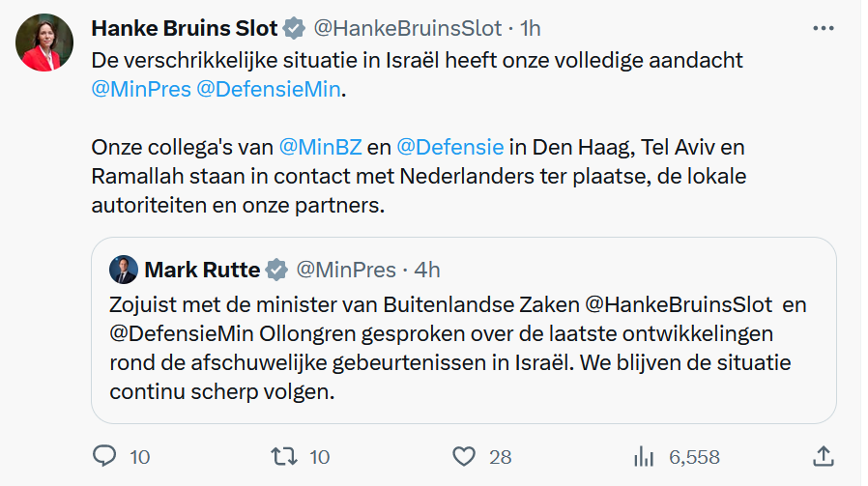Open Hanke Bruins Slot's profile picture
This screenshot has width=868, height=486.
44,43
